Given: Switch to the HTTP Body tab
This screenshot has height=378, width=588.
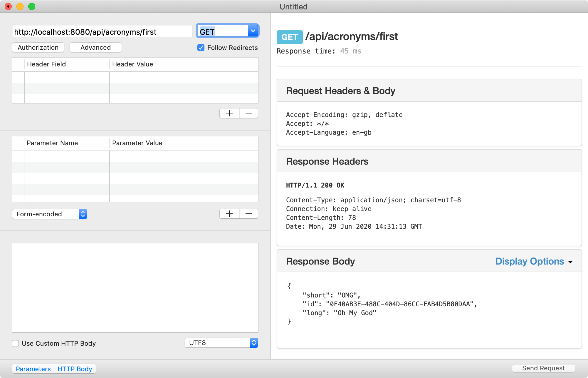Looking at the screenshot, I should pos(75,369).
